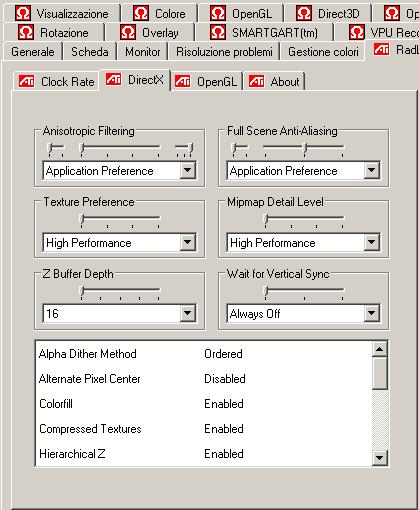Go to the Omega Overlay tab

tap(149, 33)
